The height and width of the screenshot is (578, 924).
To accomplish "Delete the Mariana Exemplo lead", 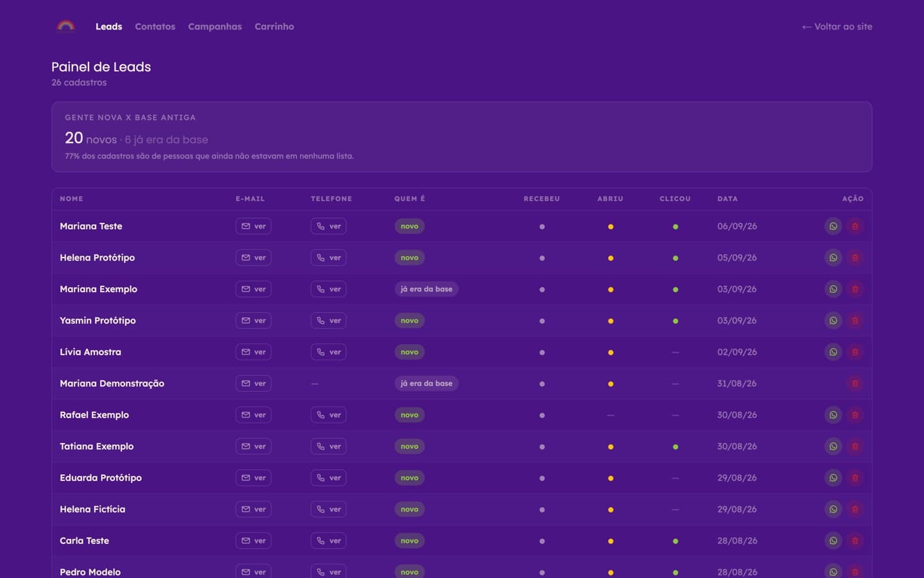I will (855, 289).
